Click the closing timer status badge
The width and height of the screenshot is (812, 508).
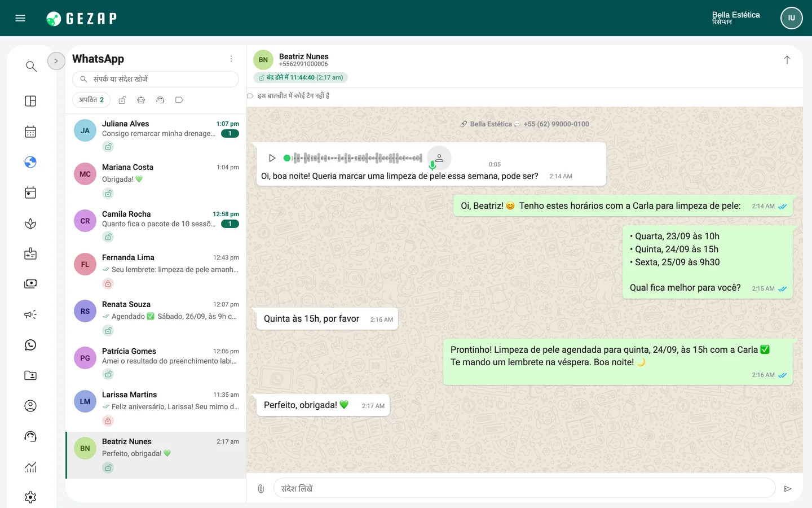tap(301, 78)
